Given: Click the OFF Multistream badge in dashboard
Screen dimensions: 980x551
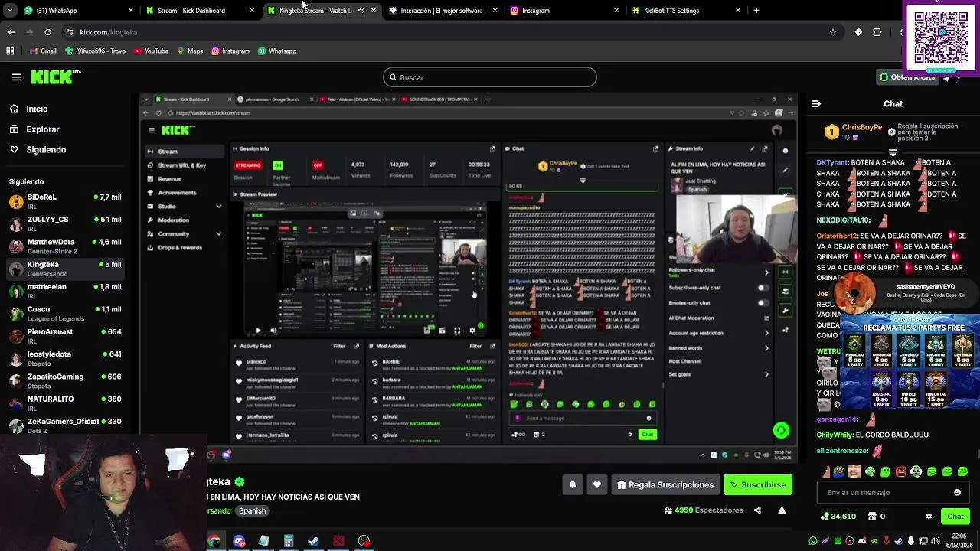Looking at the screenshot, I should (318, 165).
